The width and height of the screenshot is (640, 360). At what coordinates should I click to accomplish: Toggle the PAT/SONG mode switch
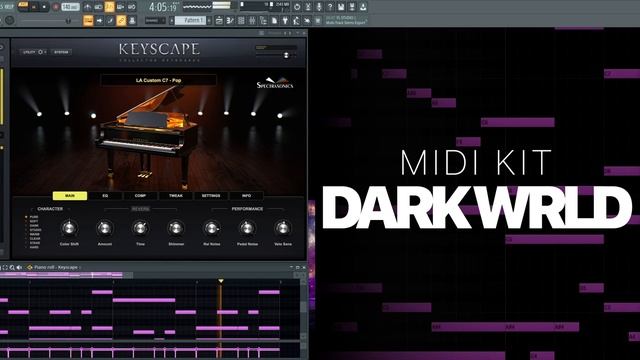point(23,6)
